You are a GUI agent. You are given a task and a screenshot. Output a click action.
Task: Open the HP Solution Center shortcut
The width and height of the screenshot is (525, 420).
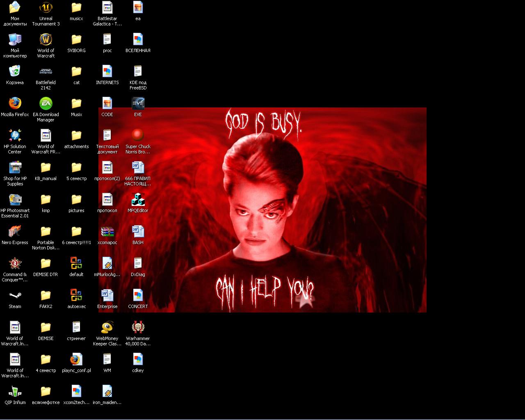(x=15, y=135)
